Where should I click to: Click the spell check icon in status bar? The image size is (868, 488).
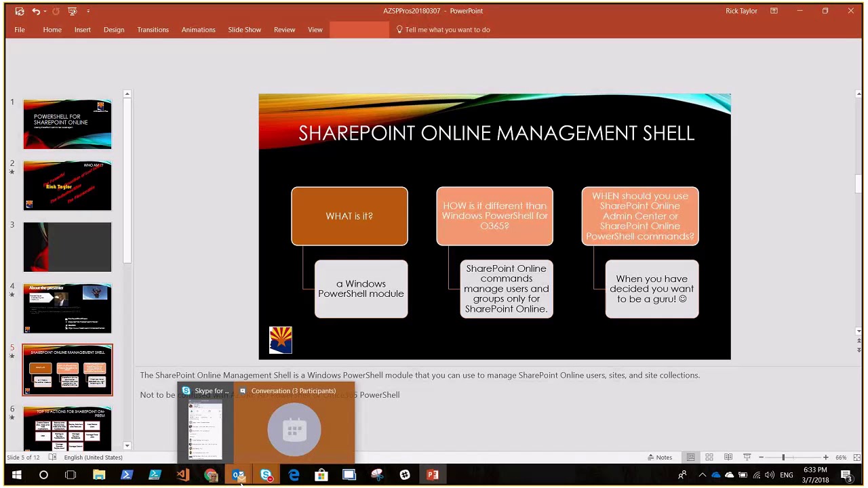[x=53, y=457]
